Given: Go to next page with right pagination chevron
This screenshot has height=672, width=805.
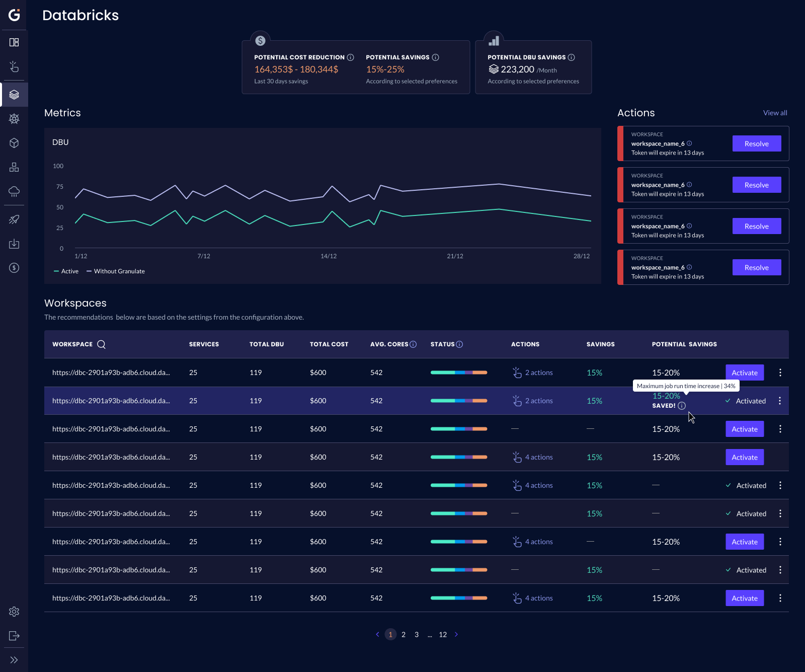Looking at the screenshot, I should pos(456,634).
